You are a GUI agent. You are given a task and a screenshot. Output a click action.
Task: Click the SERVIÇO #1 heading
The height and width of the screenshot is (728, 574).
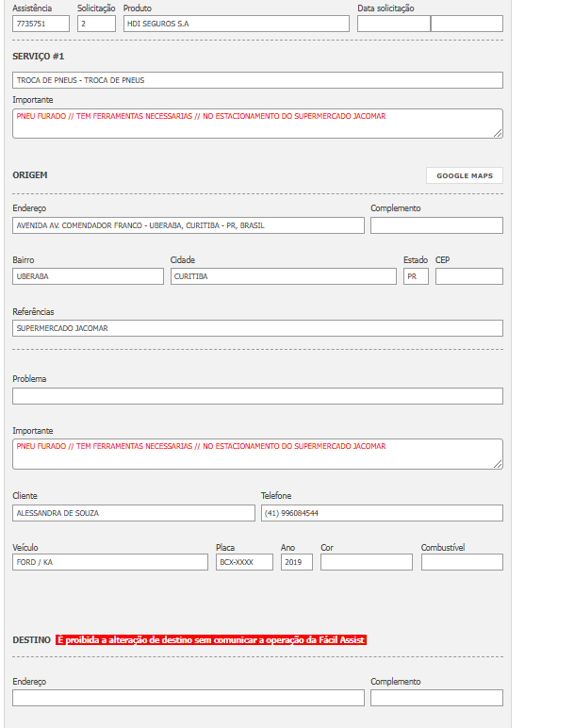pos(38,57)
